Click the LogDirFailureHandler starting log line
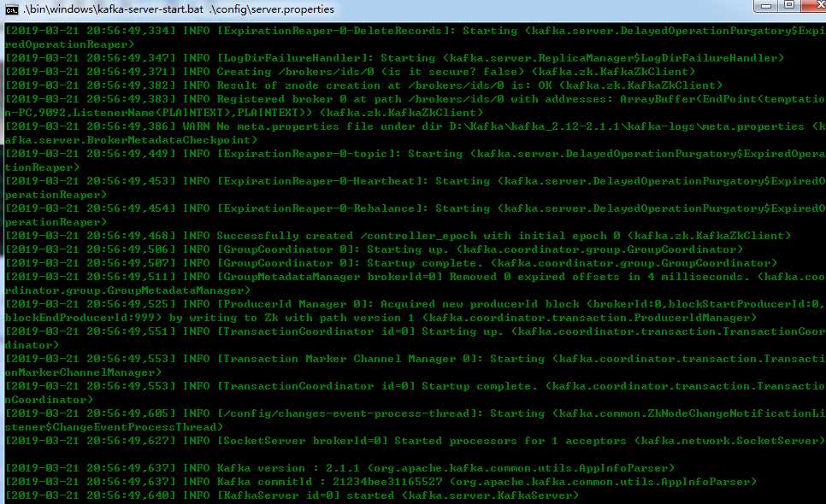 click(394, 58)
